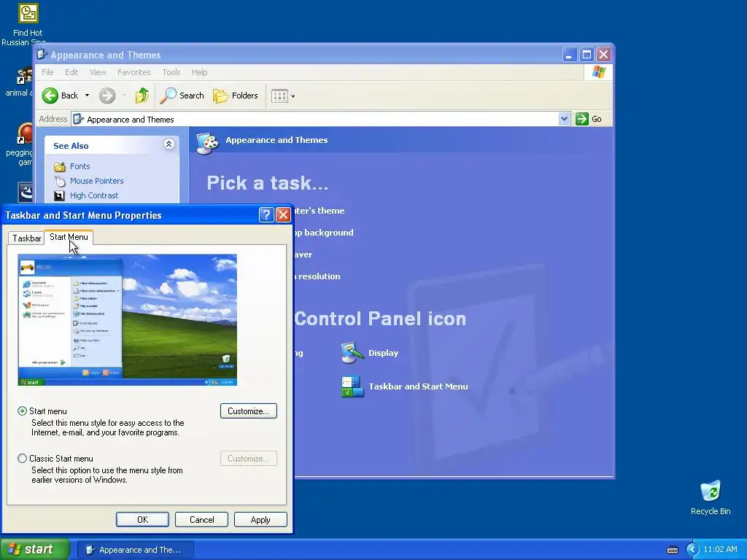
Task: Click the Windows flag logo in the window
Action: 598,72
